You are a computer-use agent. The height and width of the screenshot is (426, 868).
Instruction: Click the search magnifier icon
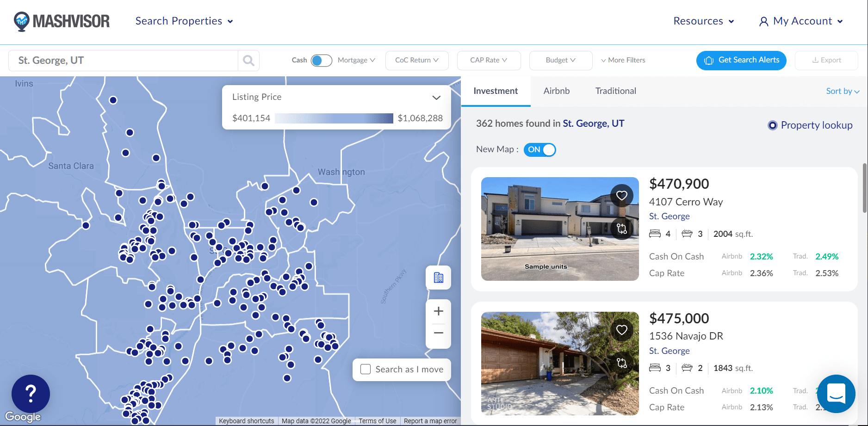coord(248,61)
